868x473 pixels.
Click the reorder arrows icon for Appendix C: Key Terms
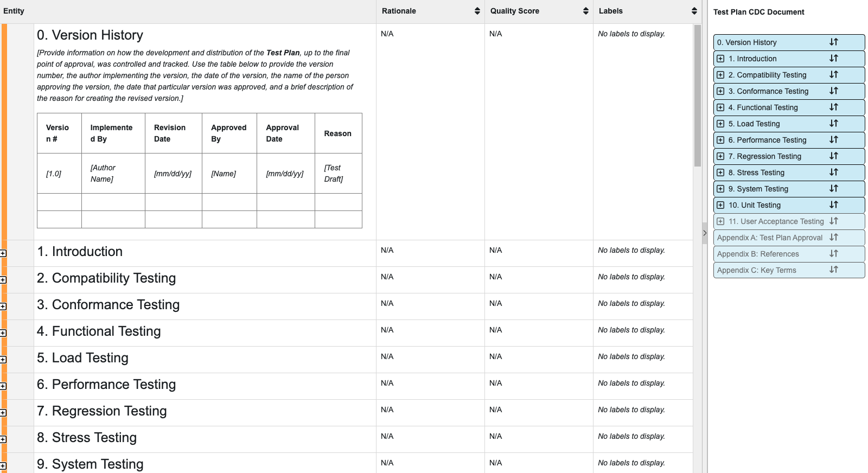coord(833,270)
